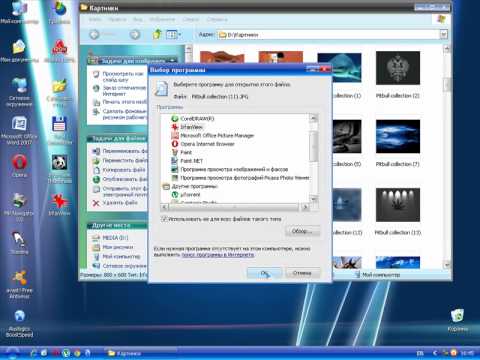The height and width of the screenshot is (360, 480).
Task: Click Просмотреть как слайд-шоу task link
Action: tap(123, 77)
